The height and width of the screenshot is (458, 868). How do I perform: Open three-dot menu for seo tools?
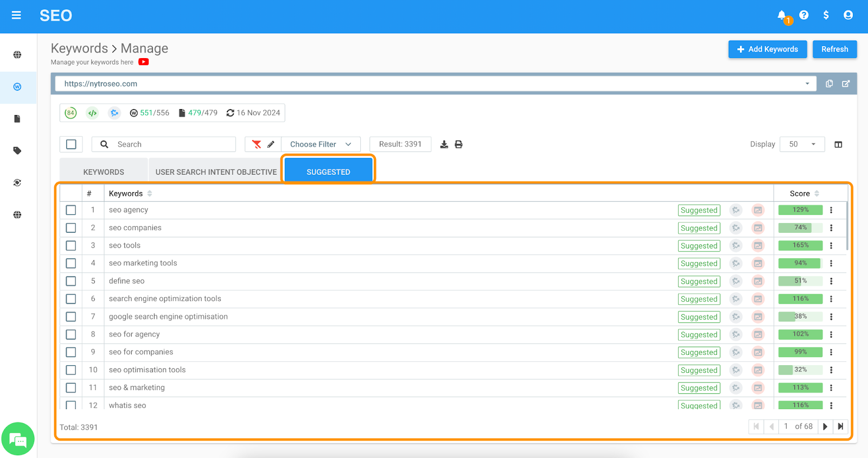[x=831, y=245]
